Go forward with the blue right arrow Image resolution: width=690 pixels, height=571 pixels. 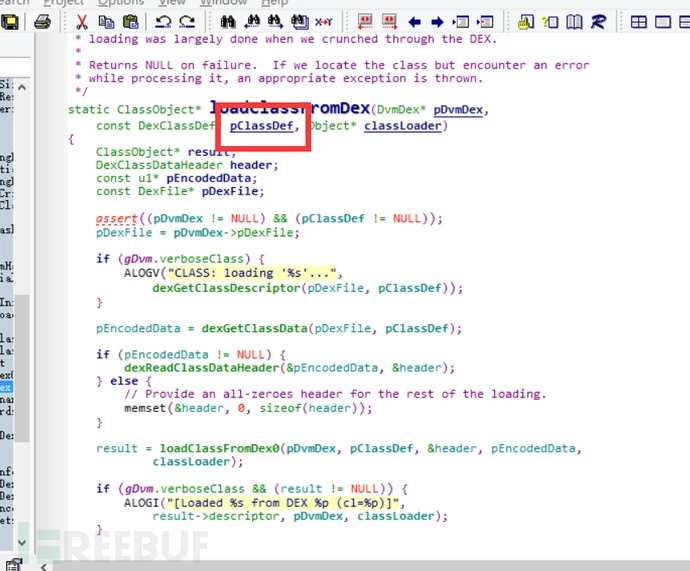[x=437, y=22]
